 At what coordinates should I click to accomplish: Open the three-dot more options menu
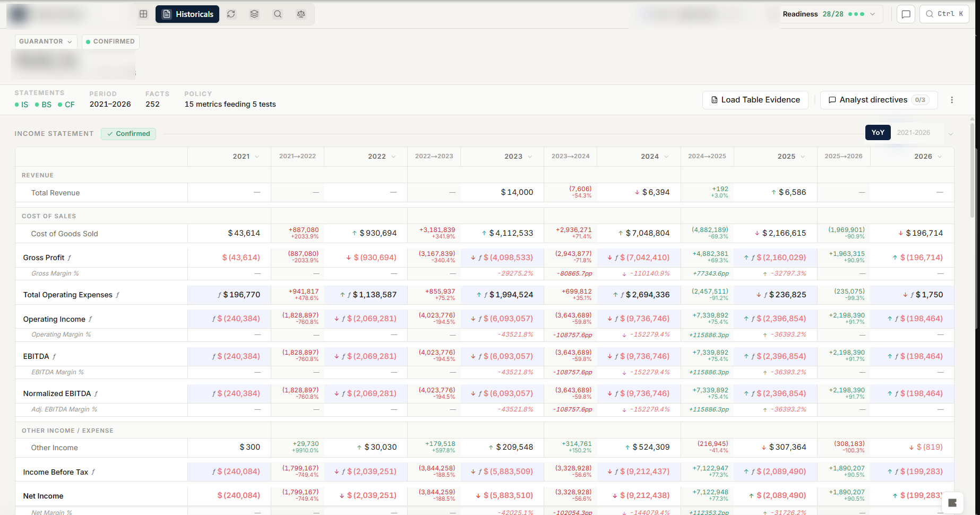[952, 100]
